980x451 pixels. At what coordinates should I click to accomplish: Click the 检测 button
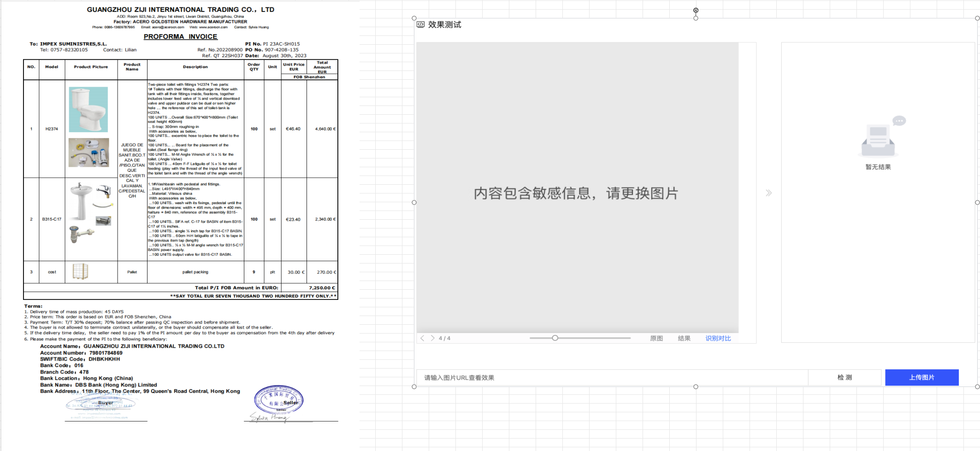[844, 377]
